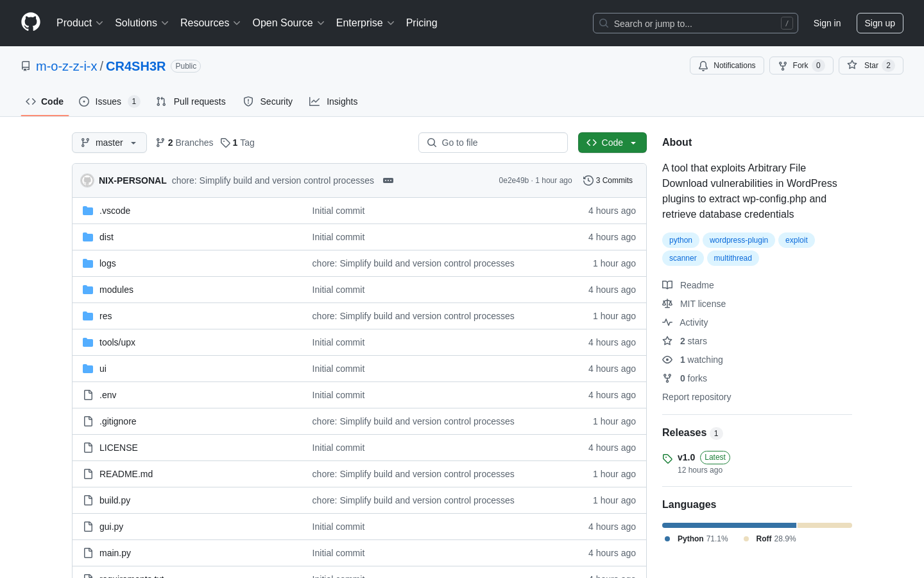The image size is (924, 578).
Task: Click the .gitignore file icon
Action: (88, 421)
